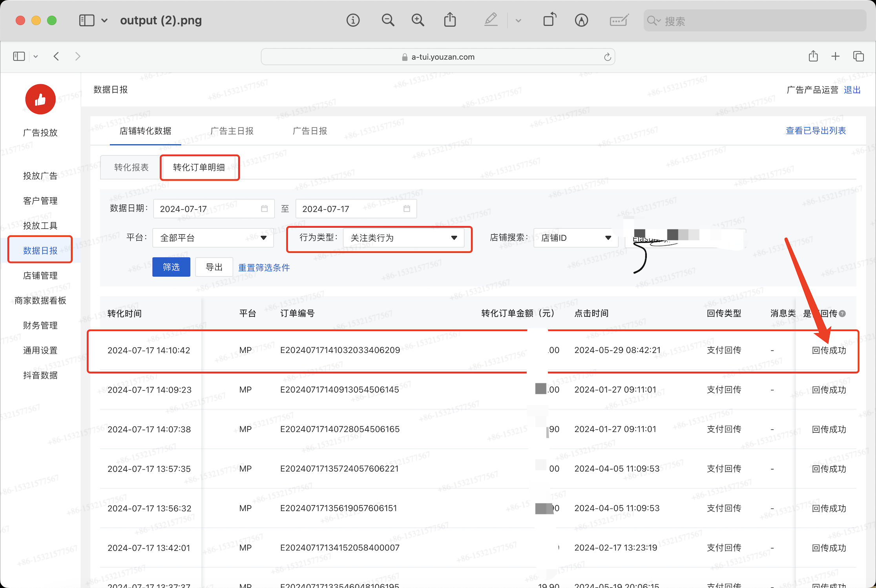Click the zoom in magnifier icon
876x588 pixels.
pyautogui.click(x=418, y=20)
